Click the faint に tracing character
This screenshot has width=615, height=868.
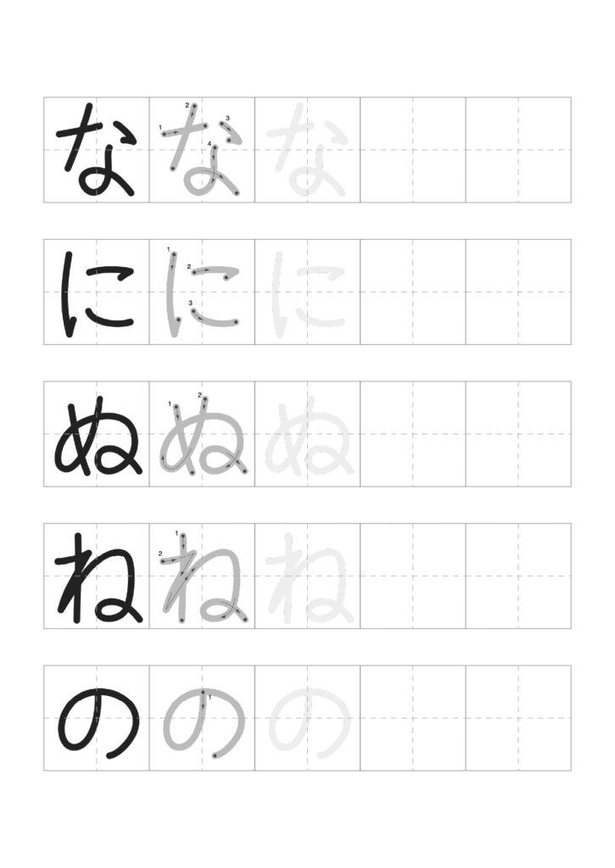pyautogui.click(x=308, y=292)
